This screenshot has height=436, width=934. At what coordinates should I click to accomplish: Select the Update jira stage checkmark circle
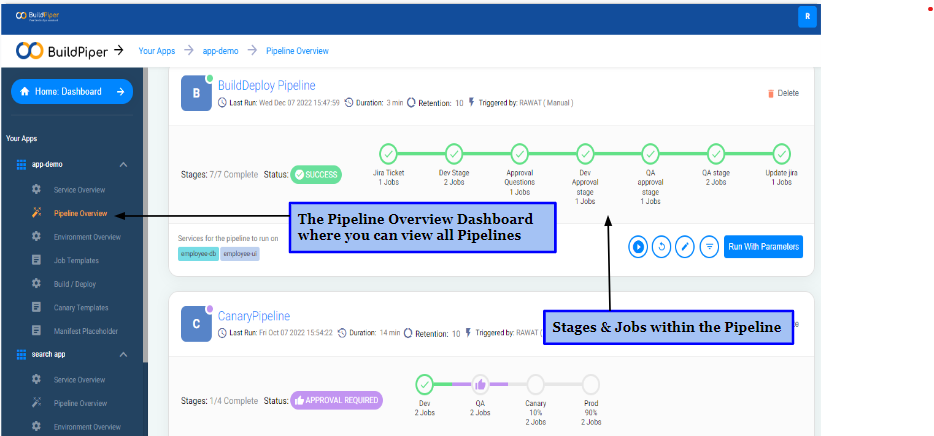[781, 154]
